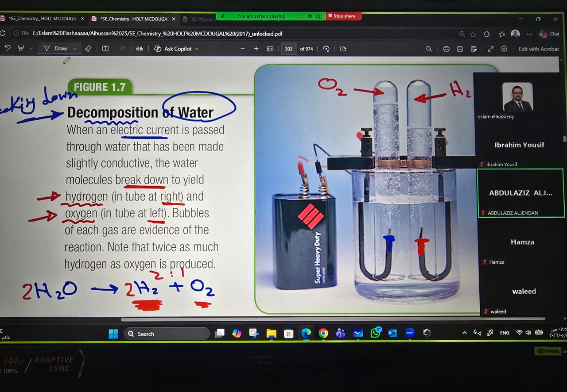Expand the Ask Copilot dropdown
Viewport: 567px width, 392px height.
tap(197, 49)
